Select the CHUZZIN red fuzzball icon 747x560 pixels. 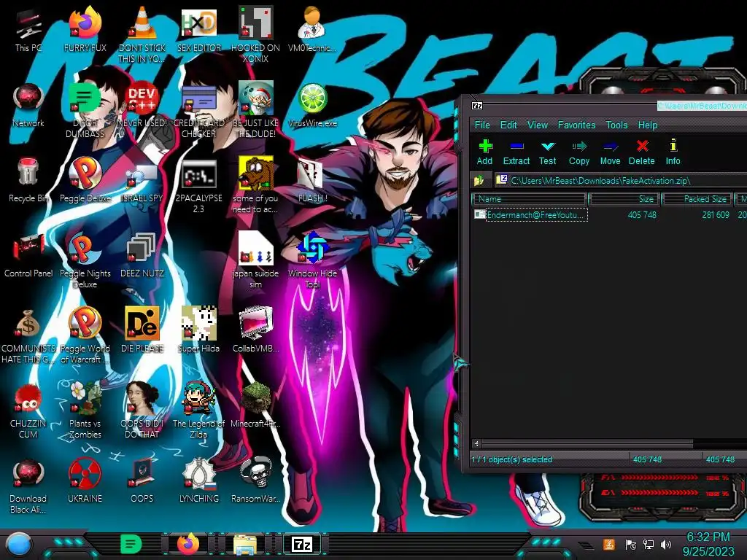(28, 410)
